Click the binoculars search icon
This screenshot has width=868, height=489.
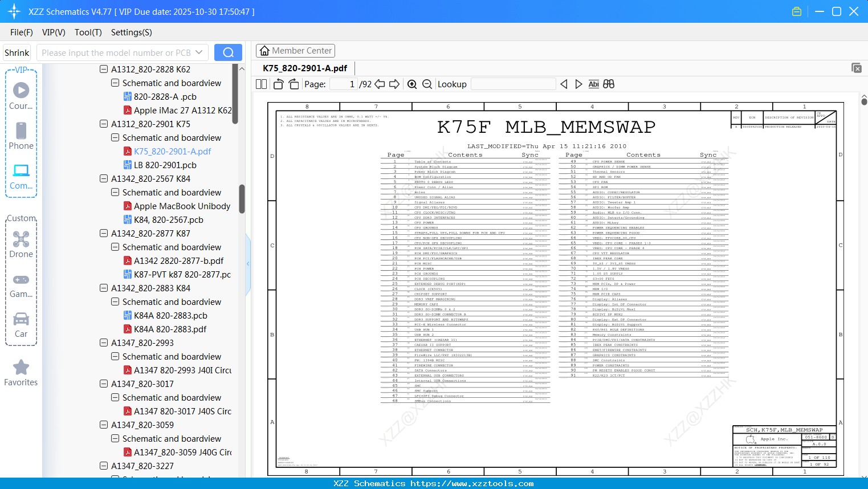tap(609, 84)
